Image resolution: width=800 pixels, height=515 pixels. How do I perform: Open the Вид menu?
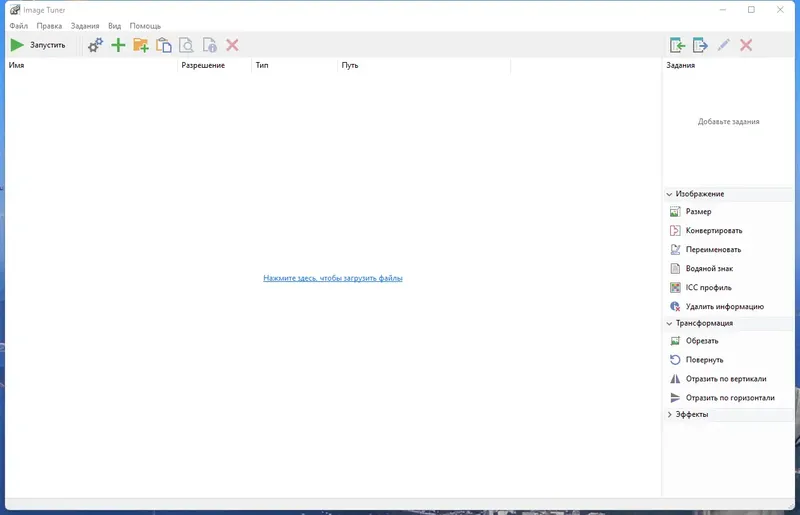pyautogui.click(x=114, y=26)
